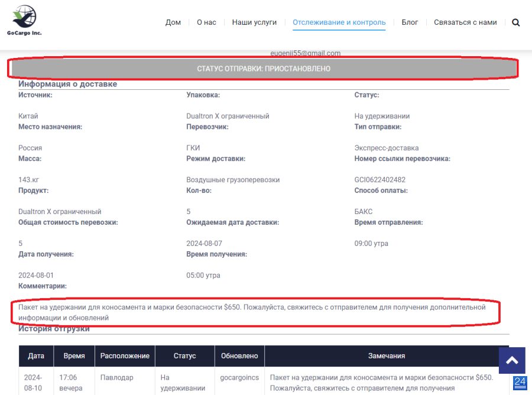Select the Воздушные грузоперевозки value

(233, 180)
